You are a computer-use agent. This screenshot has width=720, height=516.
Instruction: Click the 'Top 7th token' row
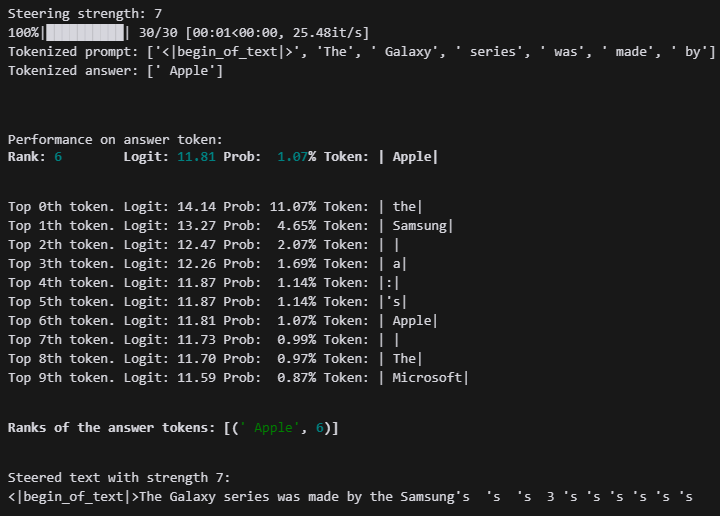(203, 340)
